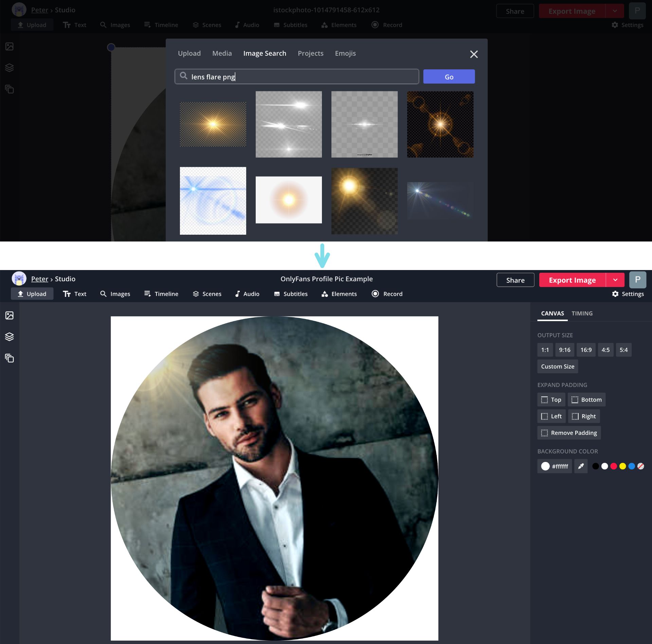Select the 16:9 output size

(x=586, y=350)
